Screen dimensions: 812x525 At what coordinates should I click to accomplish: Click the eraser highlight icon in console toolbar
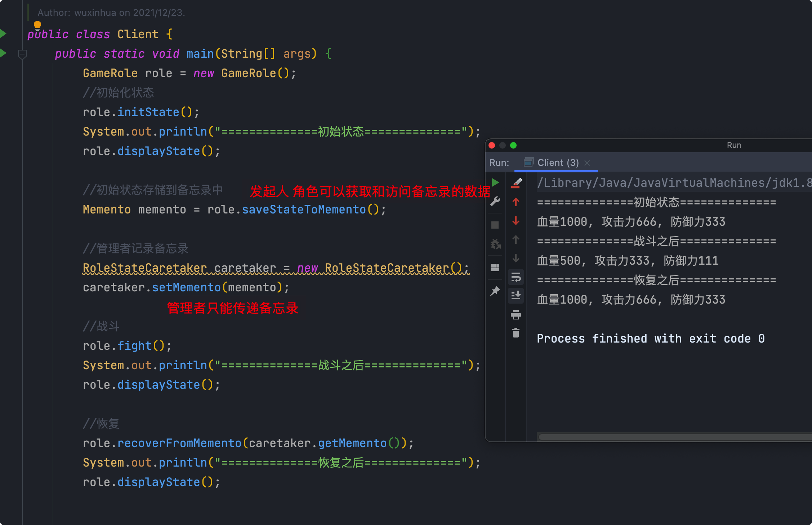516,183
